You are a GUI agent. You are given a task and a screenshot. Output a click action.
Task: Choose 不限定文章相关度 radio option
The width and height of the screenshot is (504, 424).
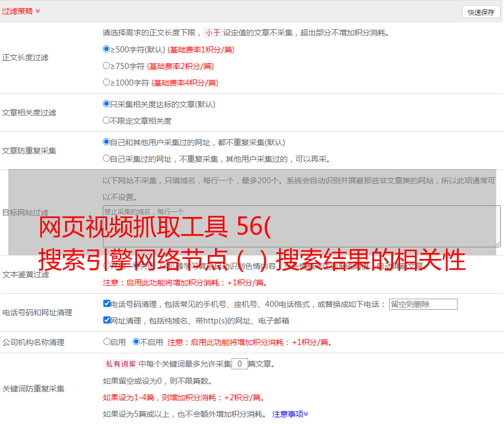point(107,120)
